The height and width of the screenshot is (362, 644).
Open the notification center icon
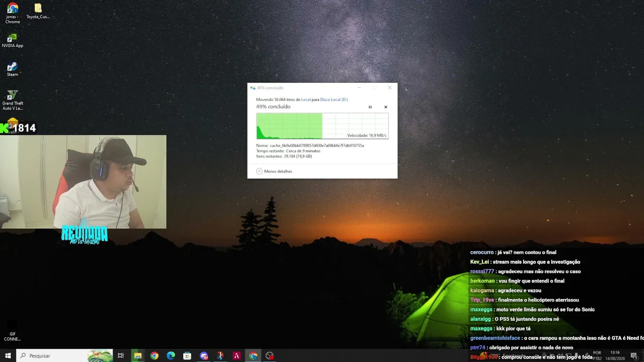click(x=634, y=356)
